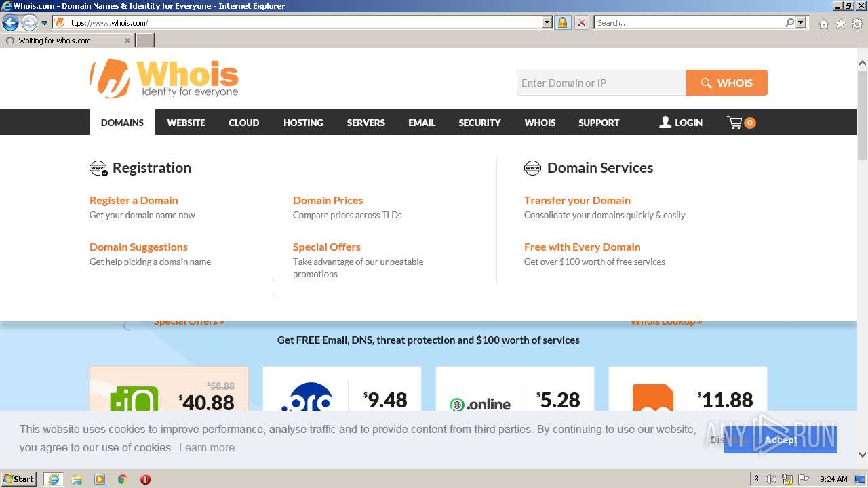Focus the 'Enter Domain or IP' field
868x488 pixels.
pos(601,83)
